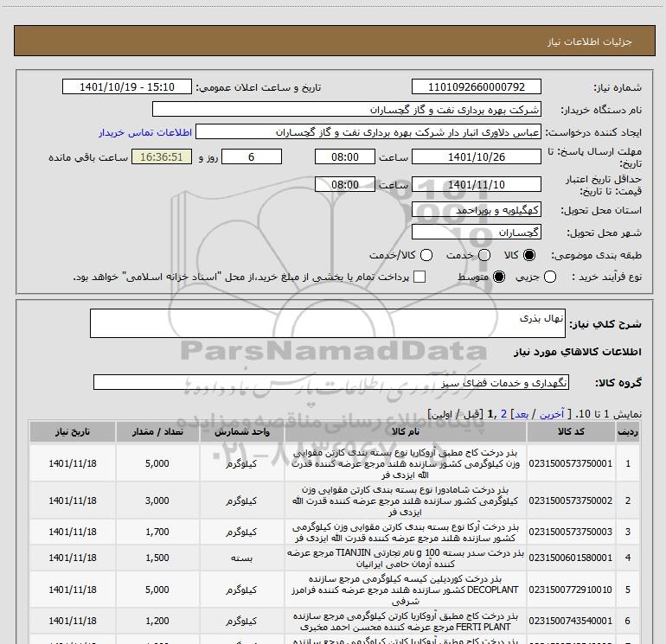Click the کد کالا column header
Screen dimensions: 666x644
click(x=571, y=431)
